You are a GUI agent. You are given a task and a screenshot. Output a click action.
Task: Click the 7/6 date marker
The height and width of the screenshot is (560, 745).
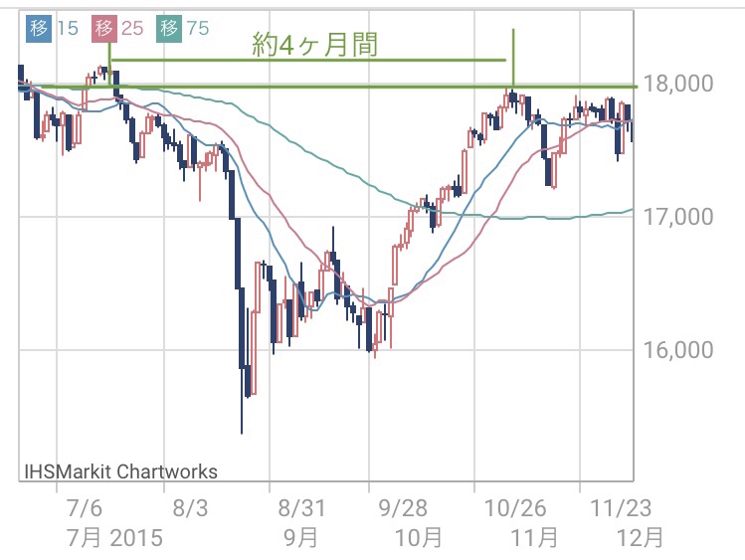[85, 508]
